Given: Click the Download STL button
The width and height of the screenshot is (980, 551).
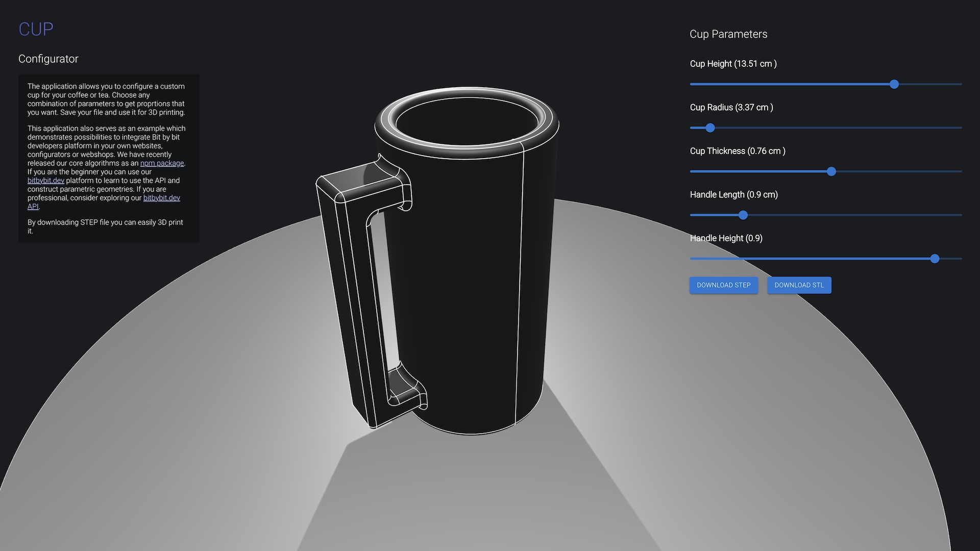Looking at the screenshot, I should [x=799, y=285].
